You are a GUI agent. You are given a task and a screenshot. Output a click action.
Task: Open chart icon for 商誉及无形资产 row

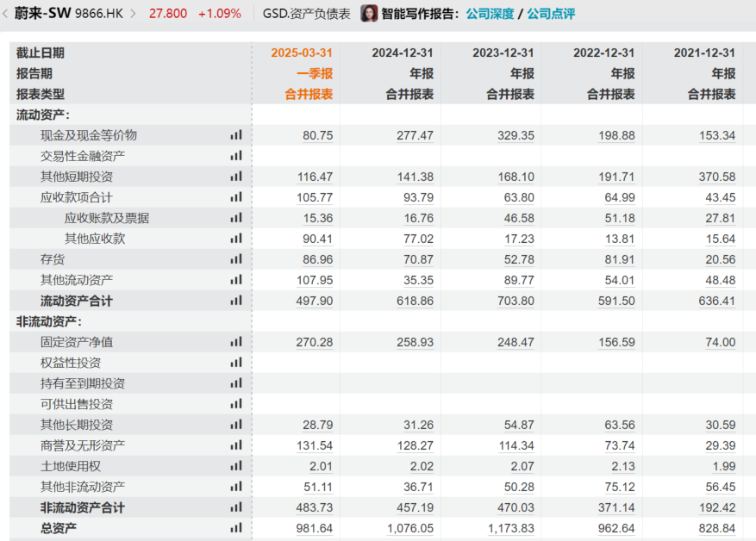click(x=236, y=446)
